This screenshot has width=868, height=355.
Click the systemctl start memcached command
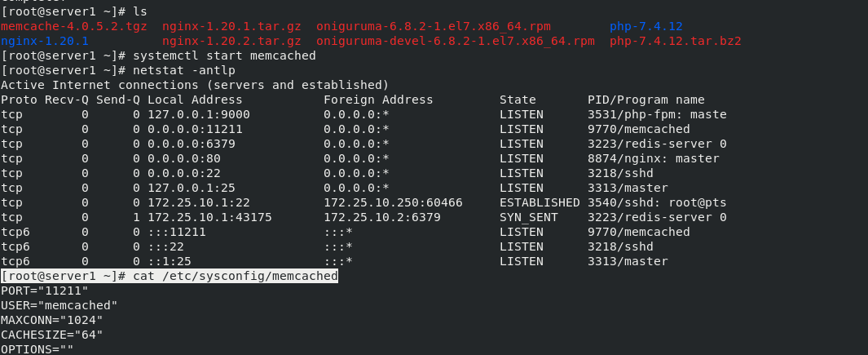(225, 55)
